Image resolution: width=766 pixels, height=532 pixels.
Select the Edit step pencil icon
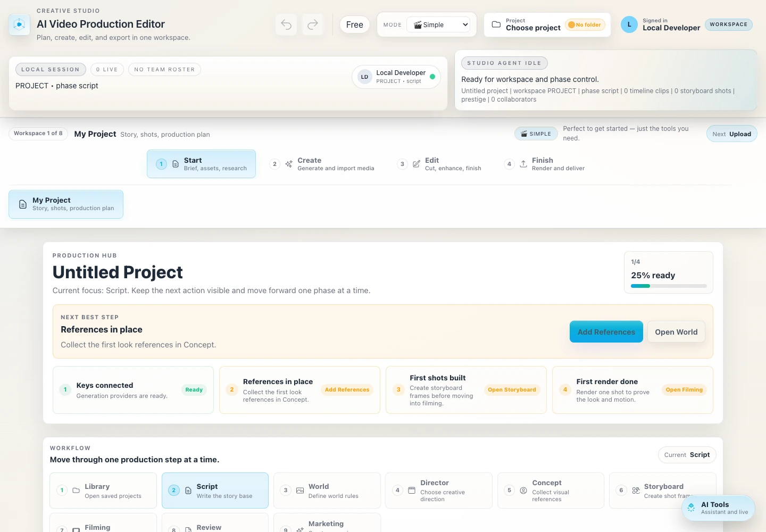coord(417,164)
